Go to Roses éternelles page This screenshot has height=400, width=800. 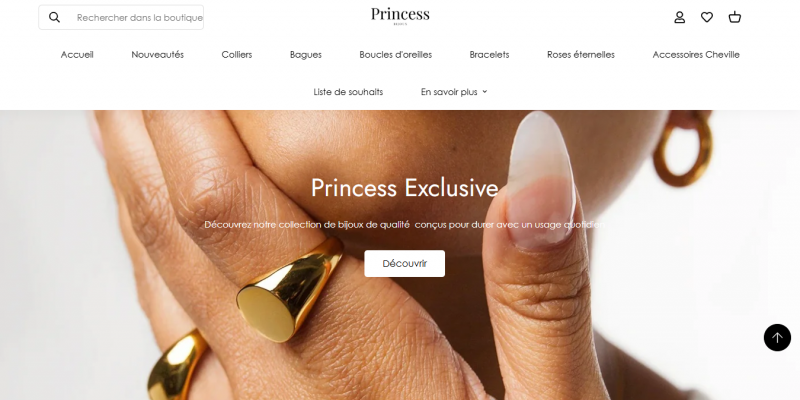(581, 55)
